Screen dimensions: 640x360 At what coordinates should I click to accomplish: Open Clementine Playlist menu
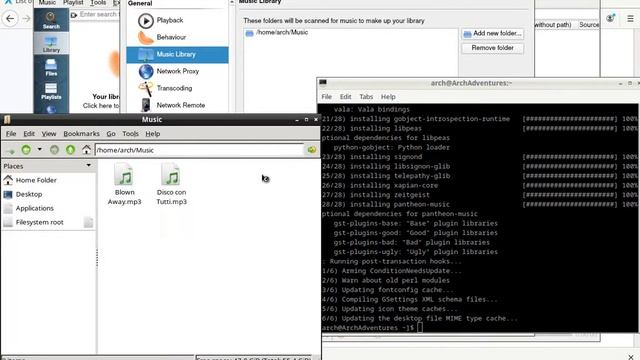tap(73, 3)
